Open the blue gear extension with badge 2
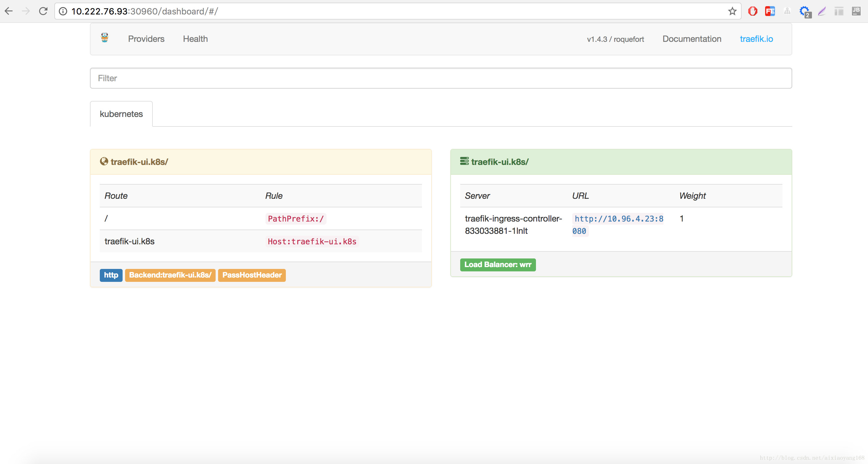 [x=805, y=12]
